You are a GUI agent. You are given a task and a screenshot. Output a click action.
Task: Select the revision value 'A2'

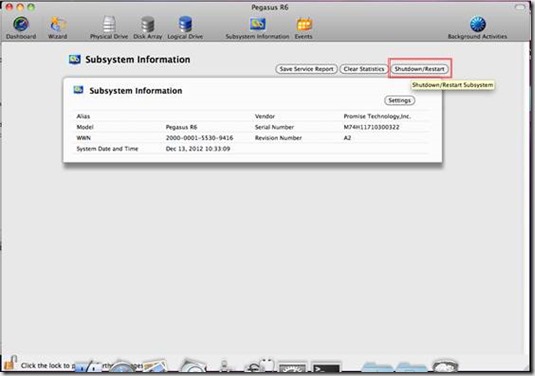point(347,138)
